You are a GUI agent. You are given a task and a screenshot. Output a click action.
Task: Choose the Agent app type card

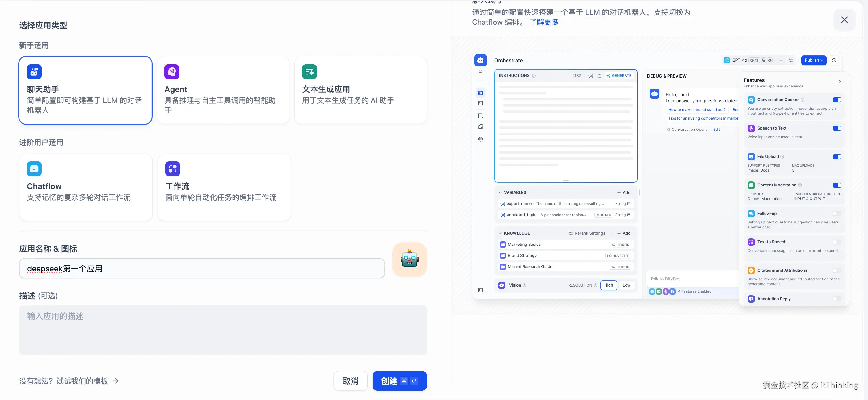point(223,90)
